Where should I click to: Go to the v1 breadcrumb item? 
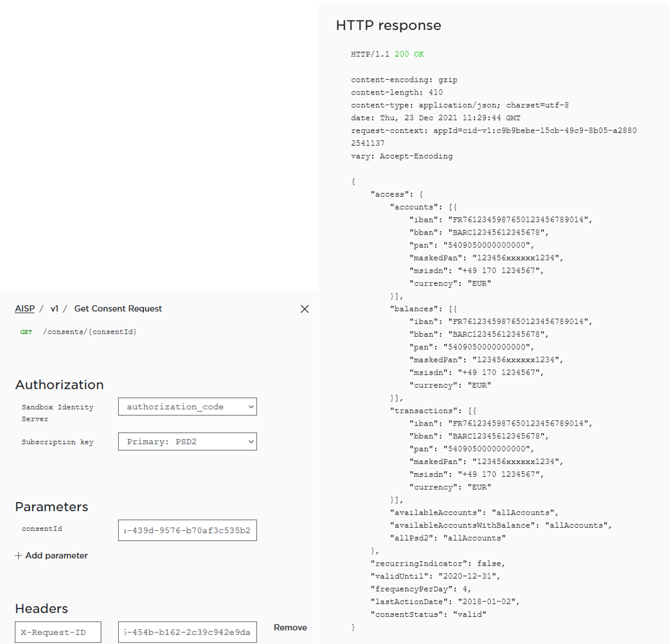click(x=55, y=309)
